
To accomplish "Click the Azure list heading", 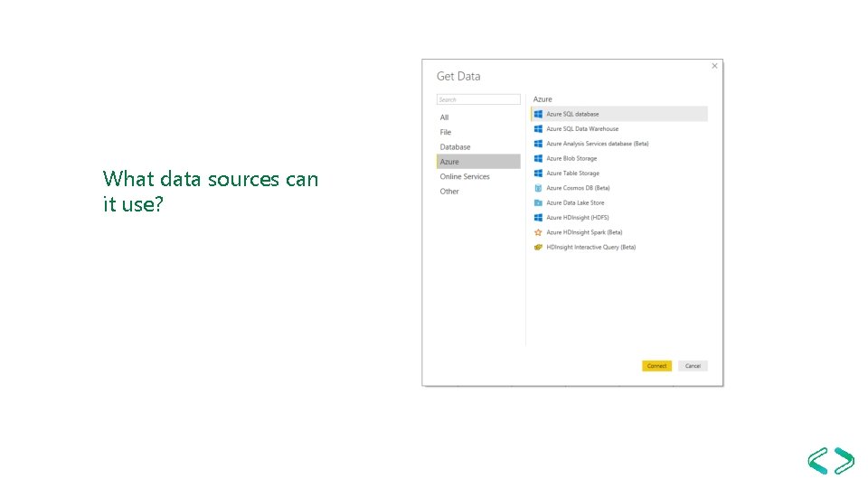I will tap(542, 99).
